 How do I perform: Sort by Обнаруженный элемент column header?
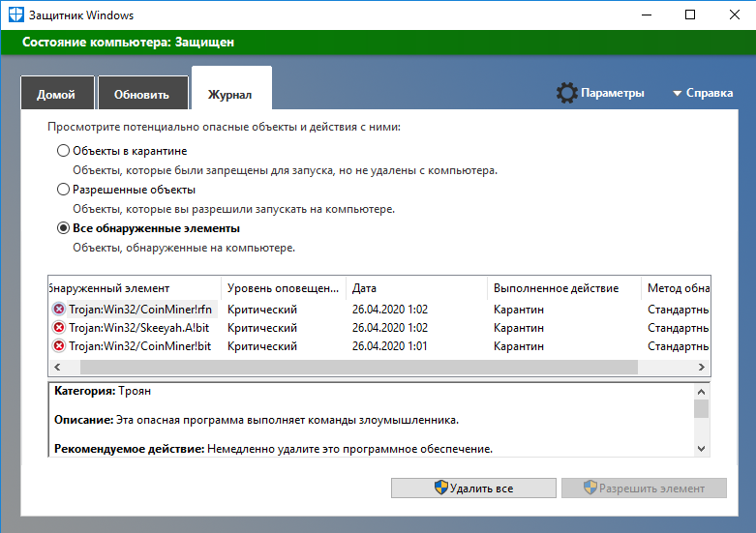coord(135,288)
